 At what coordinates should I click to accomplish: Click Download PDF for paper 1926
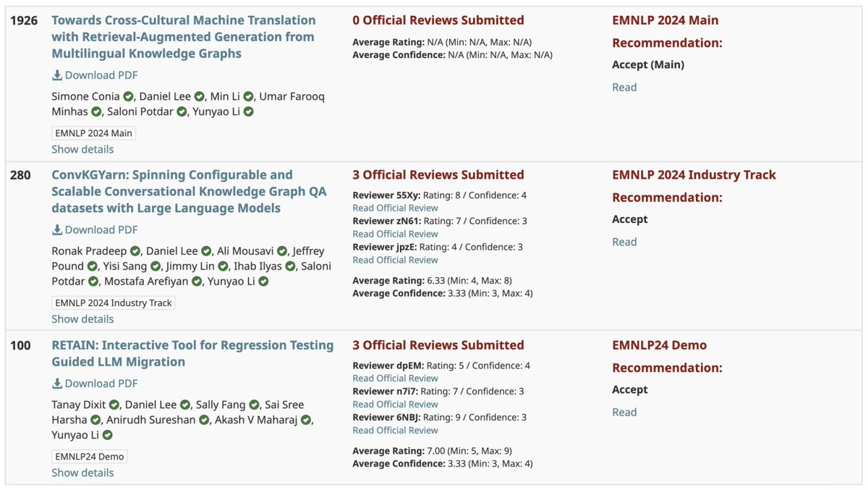95,75
